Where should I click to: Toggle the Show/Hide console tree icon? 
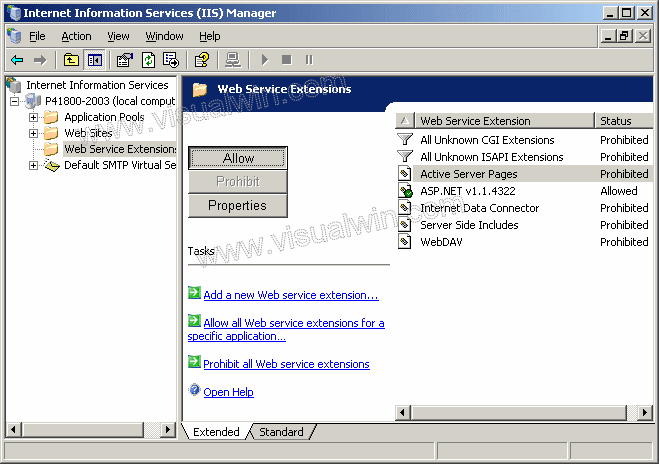pos(95,60)
